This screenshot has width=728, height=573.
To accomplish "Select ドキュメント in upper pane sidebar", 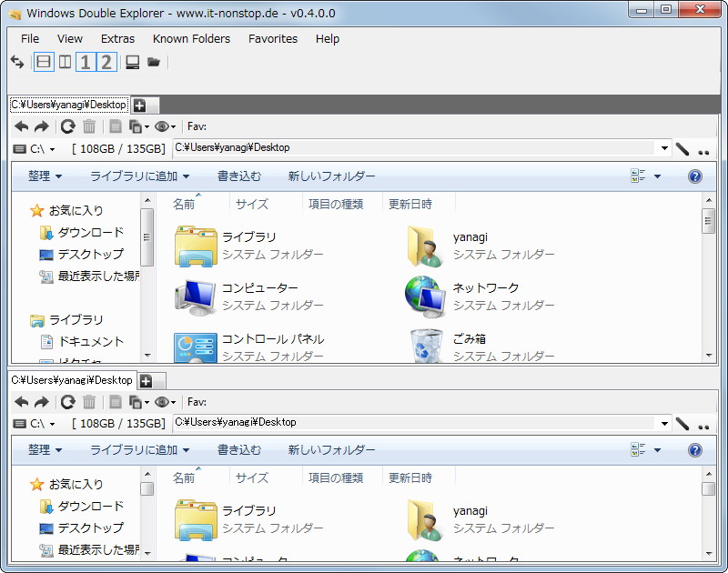I will click(x=82, y=342).
